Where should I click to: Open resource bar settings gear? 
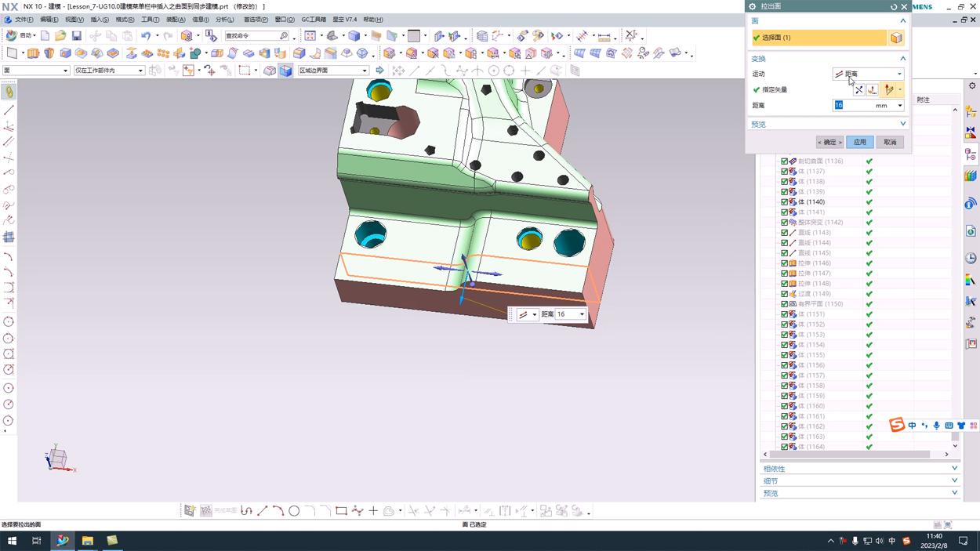pyautogui.click(x=972, y=86)
